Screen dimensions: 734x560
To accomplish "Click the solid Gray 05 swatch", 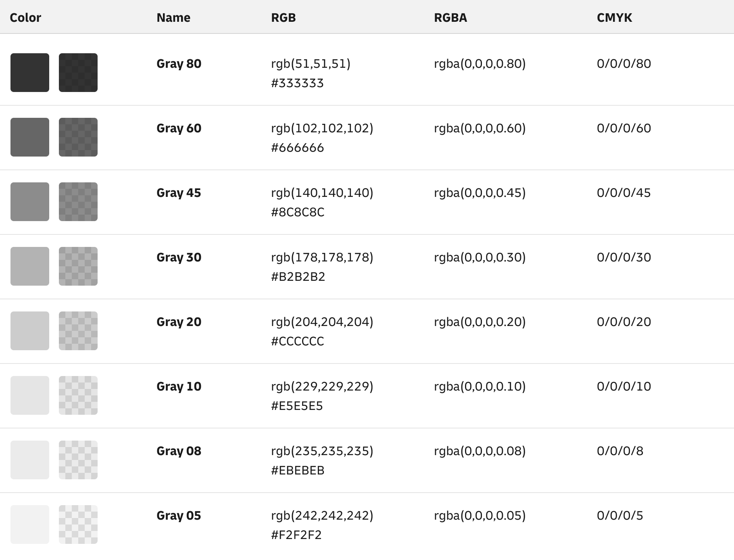I will coord(30,524).
